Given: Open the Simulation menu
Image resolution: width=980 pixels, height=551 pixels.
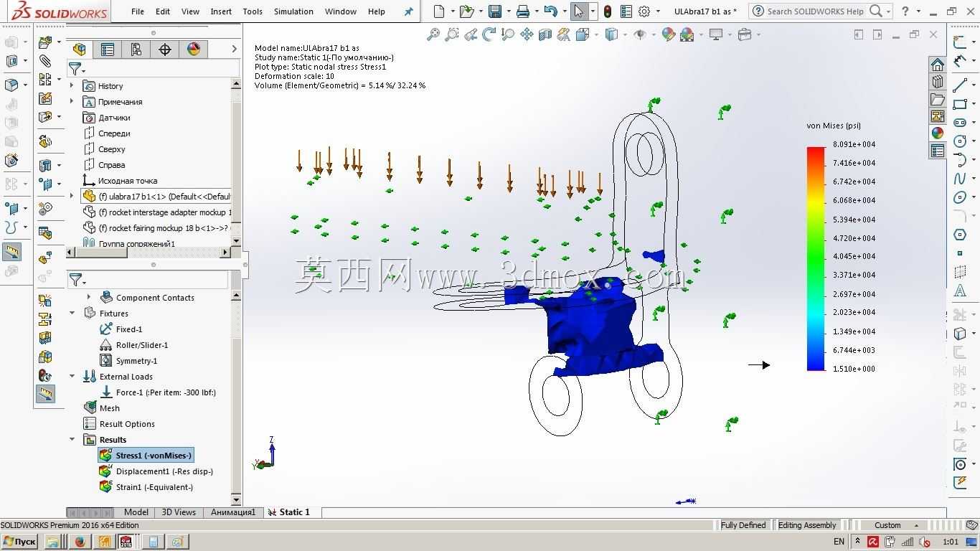Looking at the screenshot, I should pyautogui.click(x=293, y=11).
